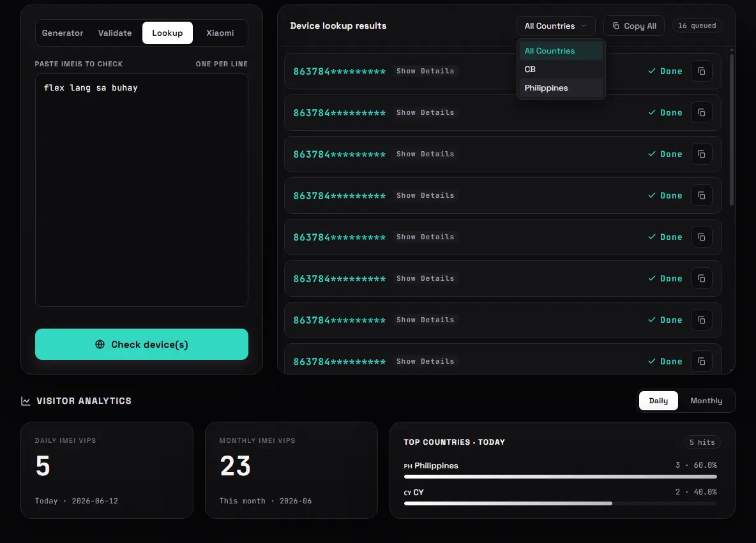The width and height of the screenshot is (756, 543).
Task: Collapse the All Countries dropdown
Action: click(x=556, y=26)
